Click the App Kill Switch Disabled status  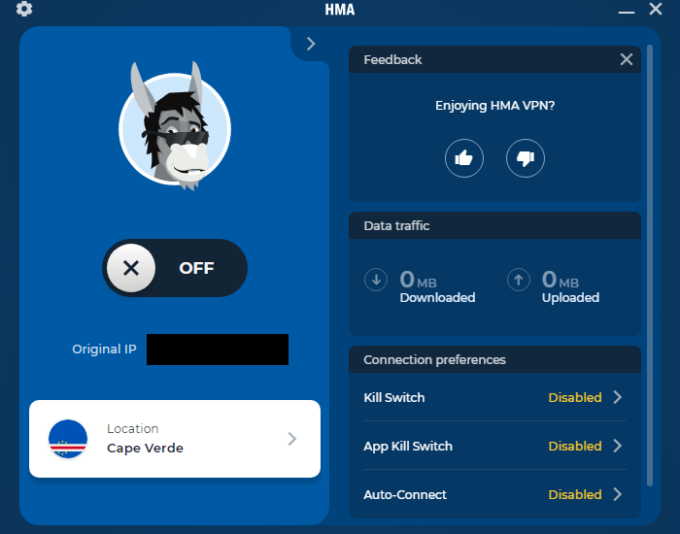(x=575, y=446)
